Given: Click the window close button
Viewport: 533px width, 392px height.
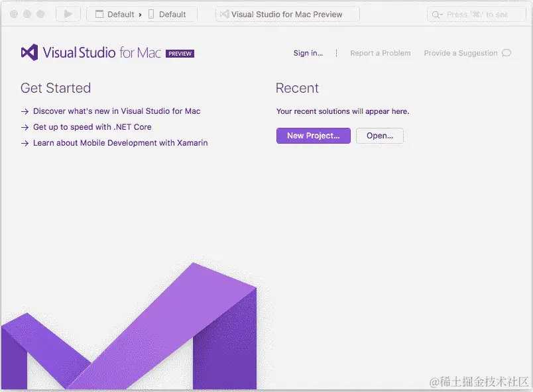Looking at the screenshot, I should pyautogui.click(x=14, y=14).
